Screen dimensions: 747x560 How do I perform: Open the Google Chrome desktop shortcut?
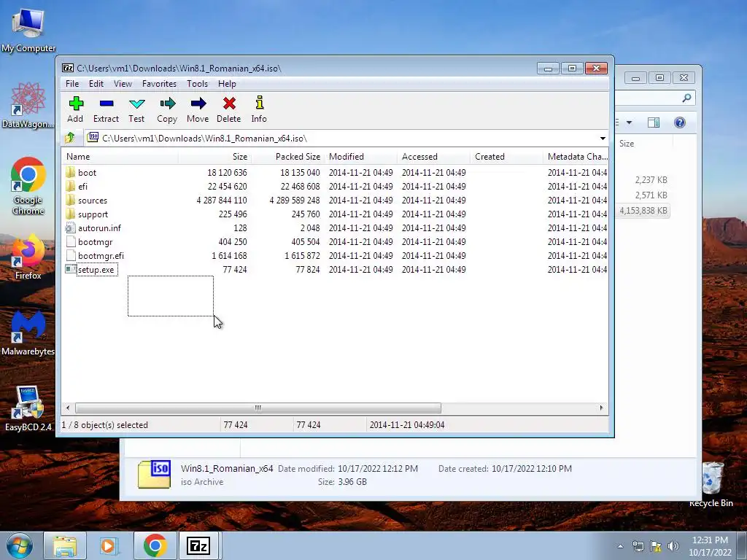pyautogui.click(x=28, y=186)
